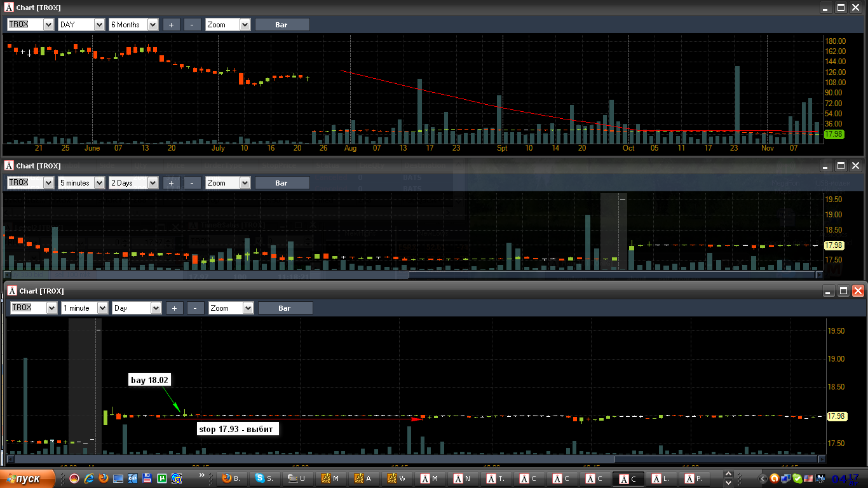Click Bar button in the daily chart
The image size is (868, 488).
pyautogui.click(x=282, y=25)
